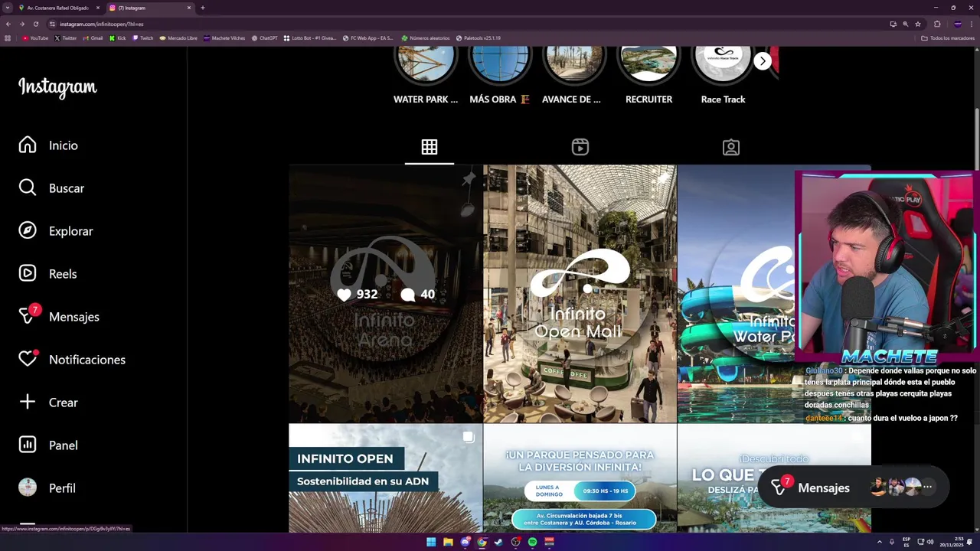Open Mercado Libre bookmark
The width and height of the screenshot is (980, 551).
click(x=178, y=37)
